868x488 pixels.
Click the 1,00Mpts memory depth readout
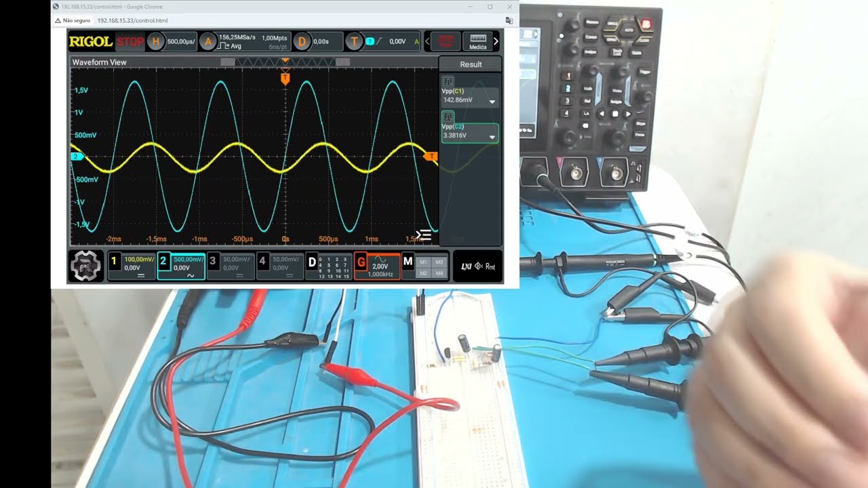click(275, 38)
